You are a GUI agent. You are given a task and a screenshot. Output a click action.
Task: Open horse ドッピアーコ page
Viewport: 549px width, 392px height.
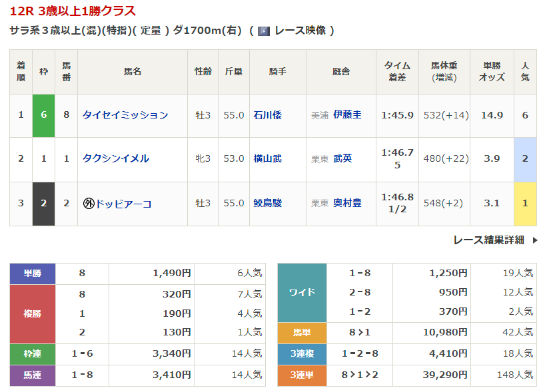(x=123, y=204)
